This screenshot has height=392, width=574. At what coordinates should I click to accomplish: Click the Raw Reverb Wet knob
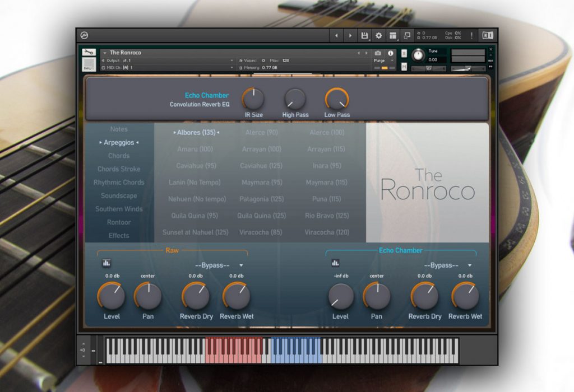point(237,296)
